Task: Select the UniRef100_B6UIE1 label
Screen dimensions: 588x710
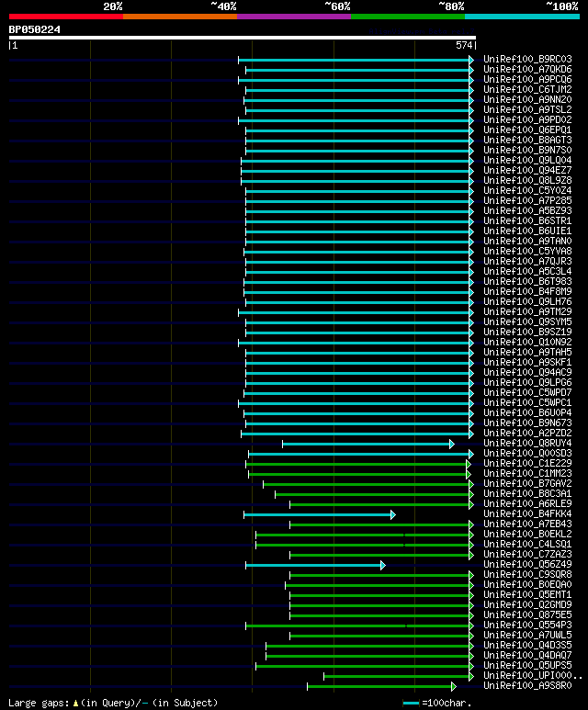Action: (527, 231)
